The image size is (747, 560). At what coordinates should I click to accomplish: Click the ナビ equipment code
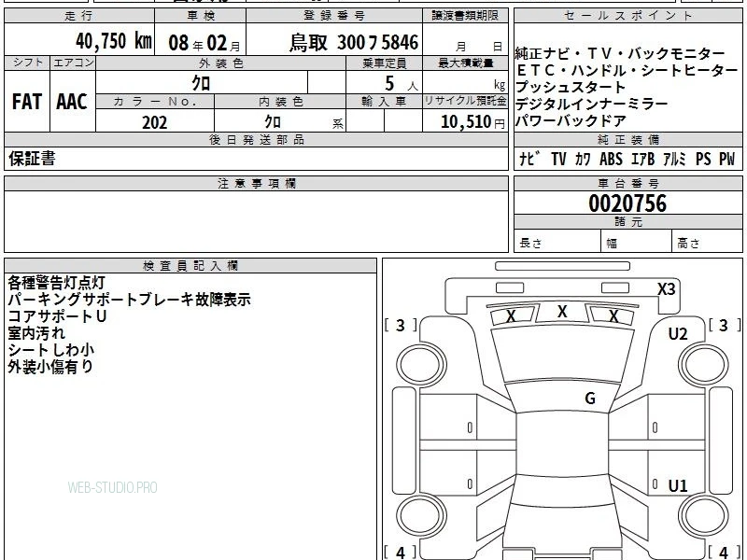point(529,159)
